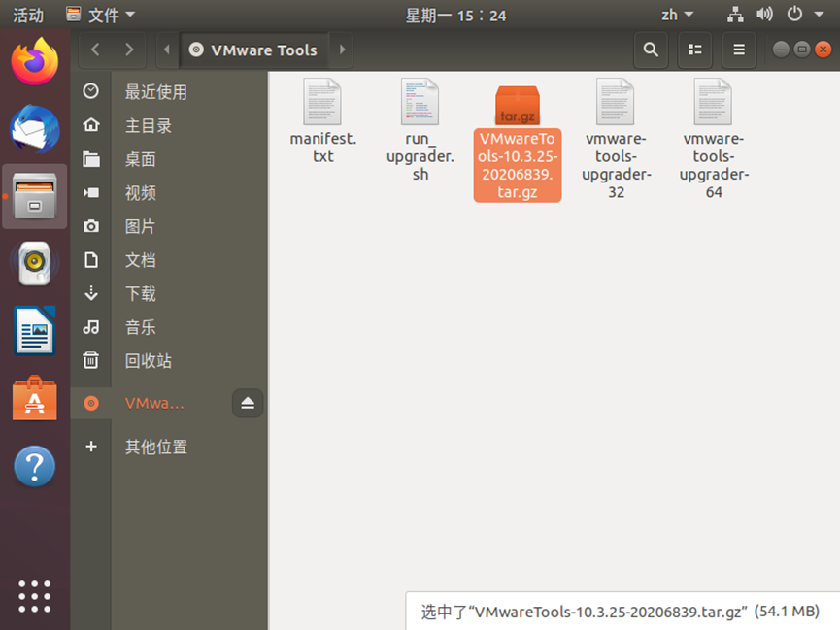Select the VMwa... disc sidebar entry
This screenshot has height=630, width=840.
(154, 403)
